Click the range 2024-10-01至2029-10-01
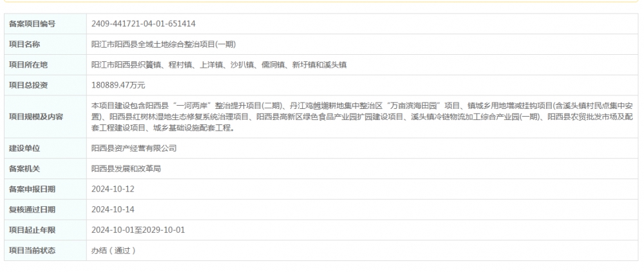 click(138, 230)
